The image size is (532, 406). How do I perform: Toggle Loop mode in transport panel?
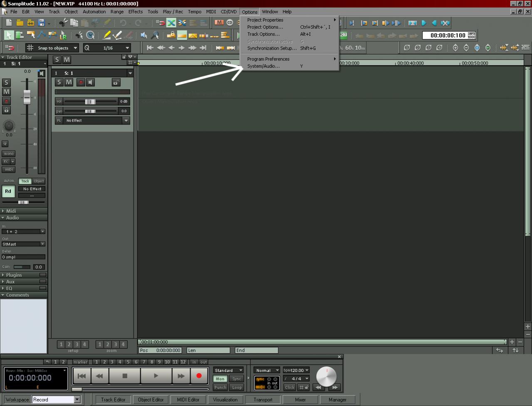coord(237,387)
